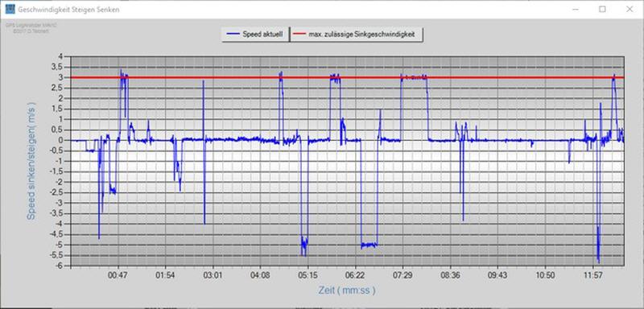This screenshot has height=309, width=644.
Task: Click the x-axis label '00:47'
Action: [118, 275]
